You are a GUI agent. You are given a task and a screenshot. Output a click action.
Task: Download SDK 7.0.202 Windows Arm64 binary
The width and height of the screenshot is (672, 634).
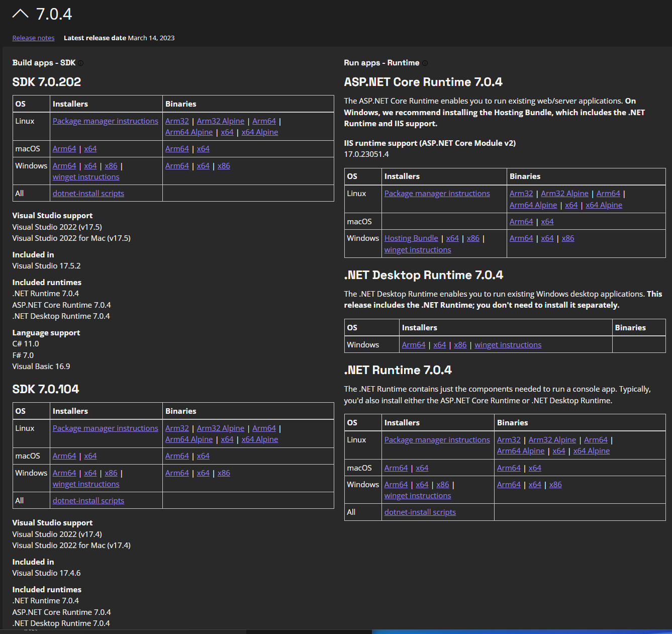tap(177, 166)
